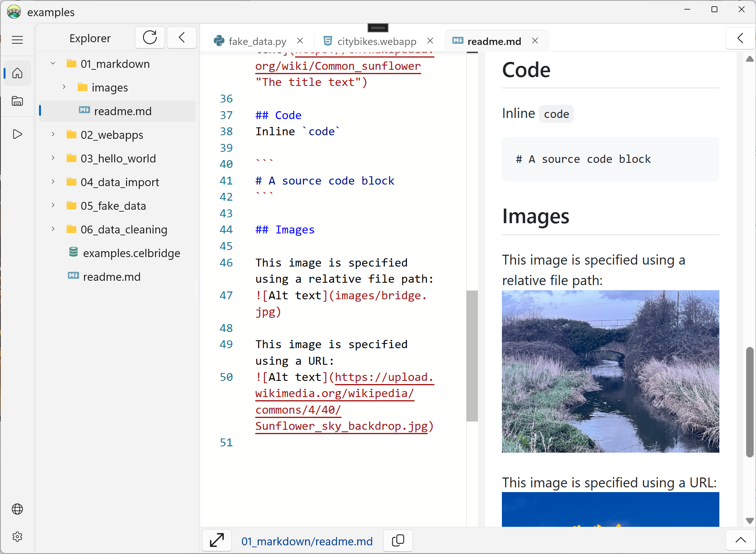The height and width of the screenshot is (554, 756).
Task: Click the markdown icon on the readme.md tab
Action: (458, 41)
